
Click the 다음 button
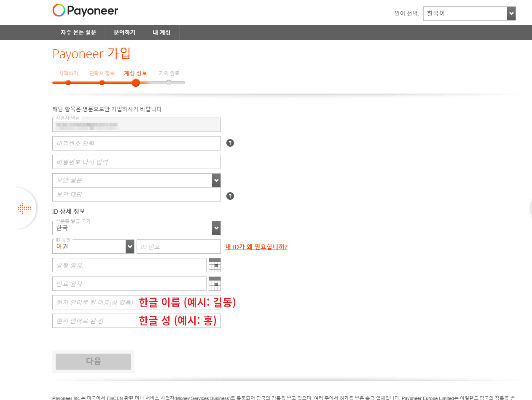coord(93,362)
